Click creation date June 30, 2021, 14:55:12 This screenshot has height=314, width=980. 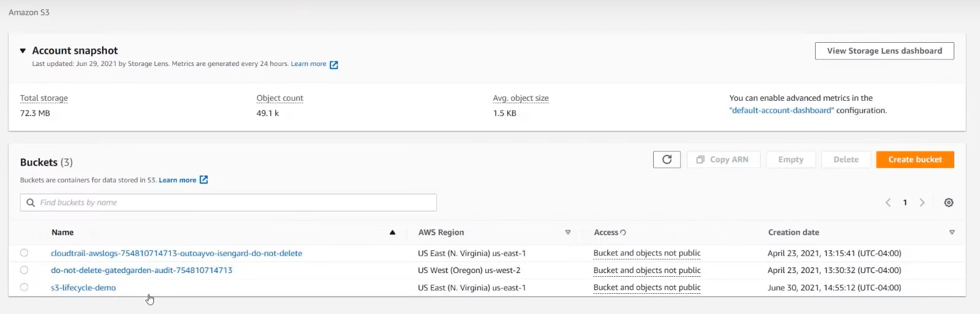[834, 288]
